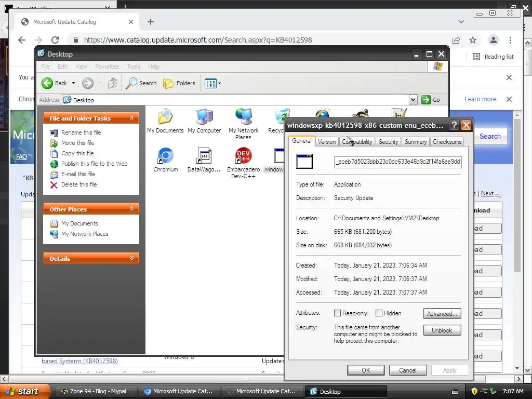Click Delete this file task

[79, 184]
